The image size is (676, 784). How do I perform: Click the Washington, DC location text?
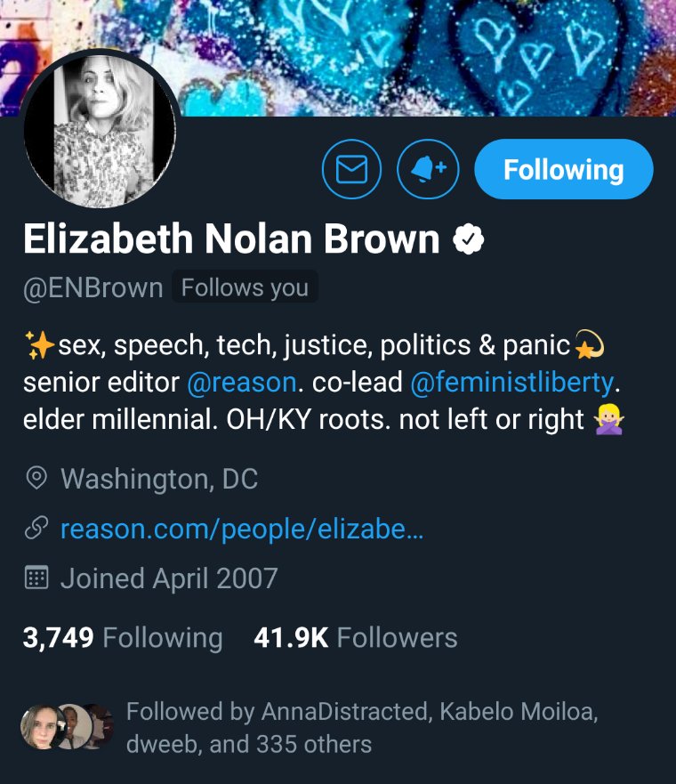click(159, 479)
